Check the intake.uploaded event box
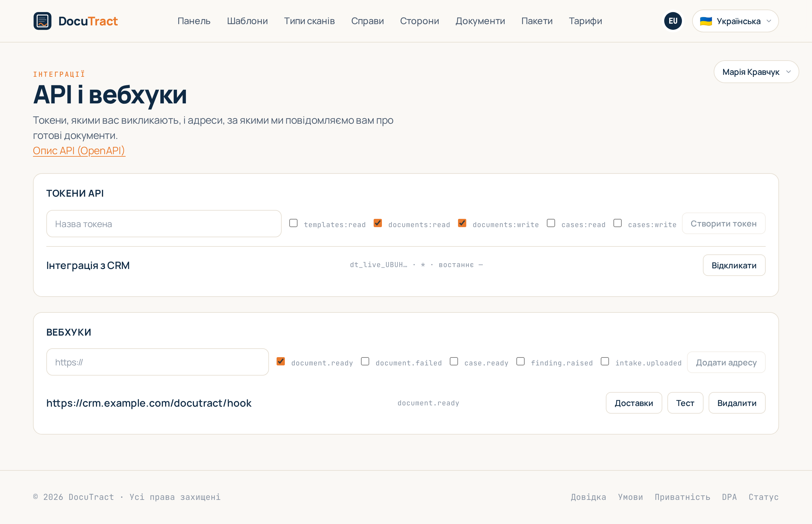 coord(605,361)
